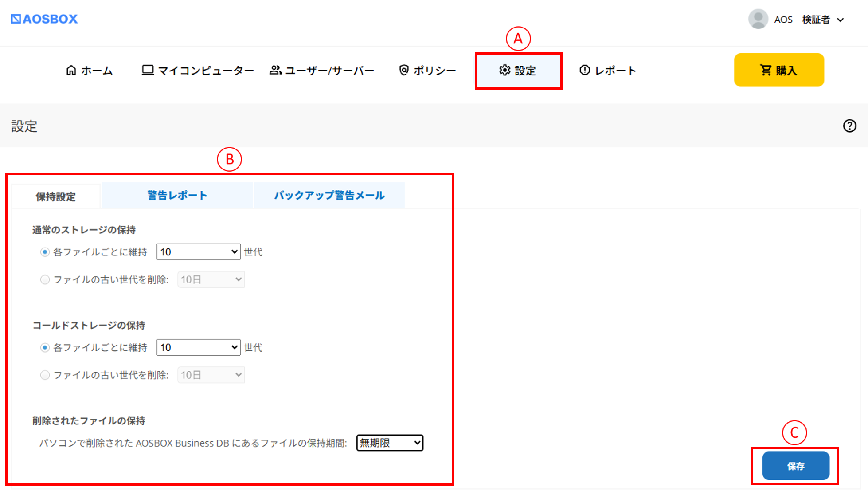
Task: Open the 無期限 retention period dropdown
Action: [x=390, y=443]
